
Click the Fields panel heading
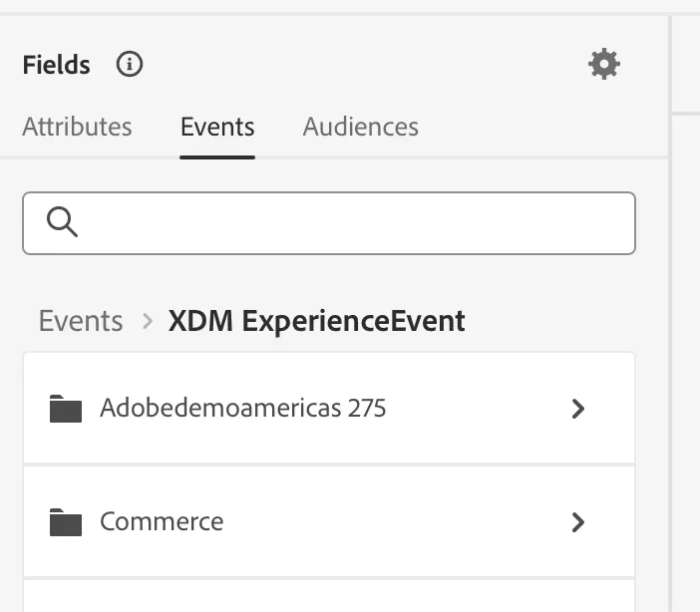coord(57,64)
